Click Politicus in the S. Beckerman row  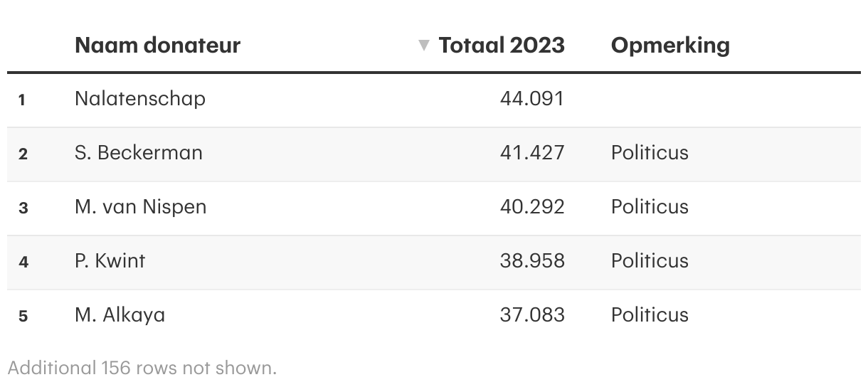[x=650, y=152]
